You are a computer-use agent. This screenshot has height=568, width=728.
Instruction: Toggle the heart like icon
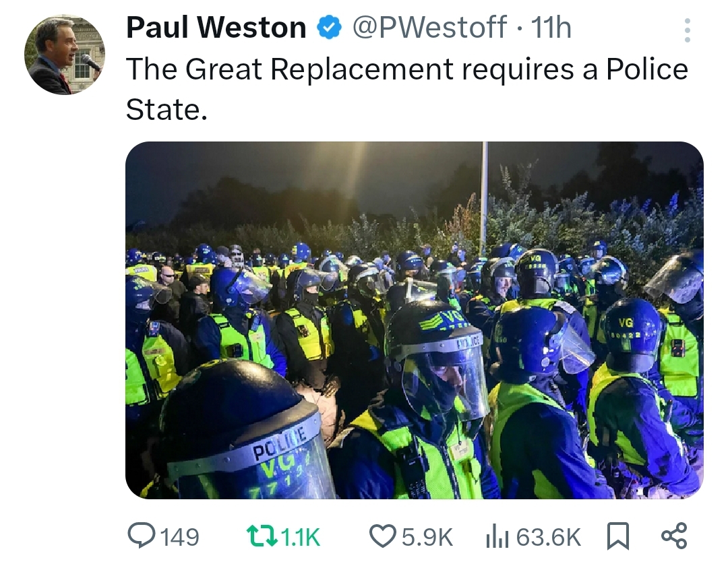click(383, 536)
